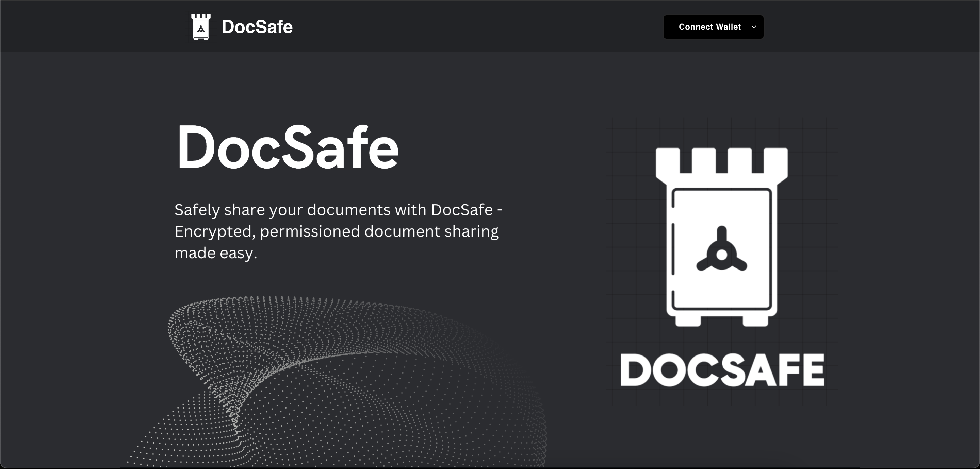Screen dimensions: 980x469
Task: Click the safe dial icon inside header logo
Action: click(x=200, y=30)
